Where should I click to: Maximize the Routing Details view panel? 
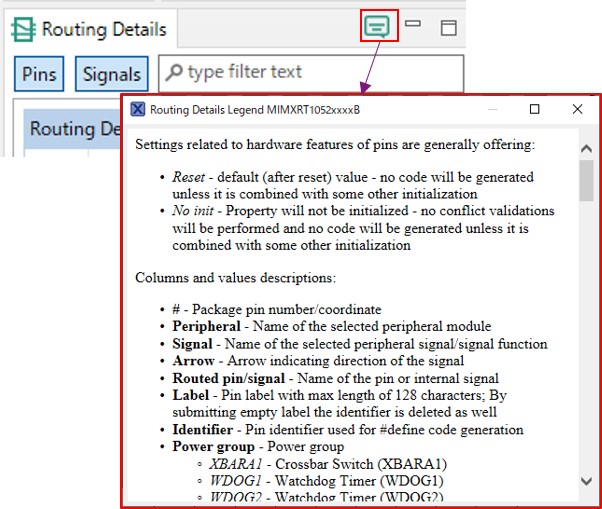(448, 28)
